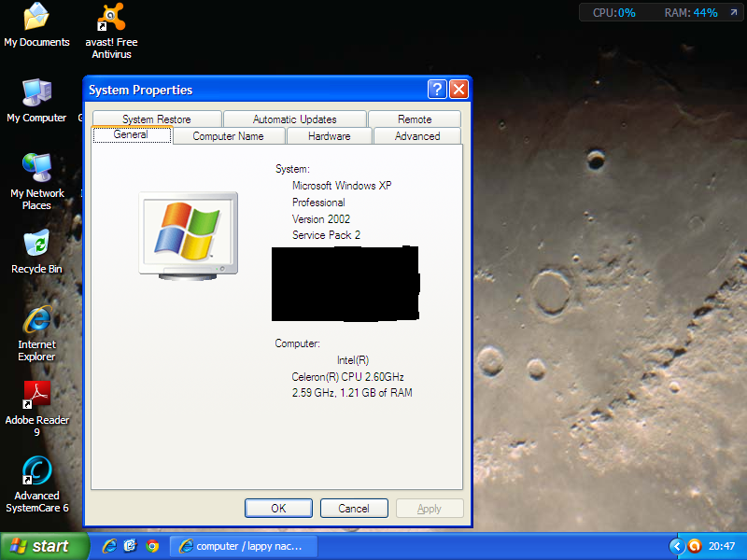
Task: Launch avast! Free Antivirus shortcut
Action: coord(111,31)
